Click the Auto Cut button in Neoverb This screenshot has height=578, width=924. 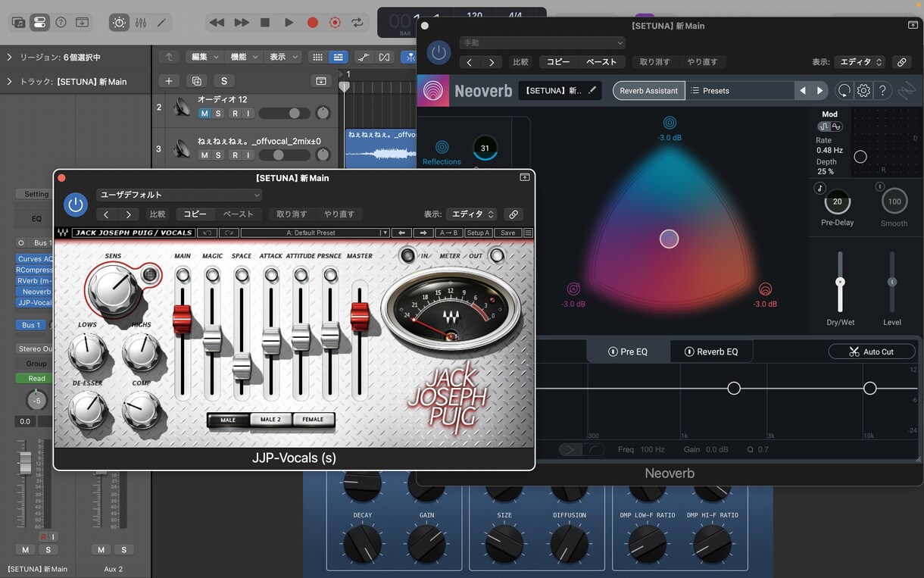tap(872, 351)
